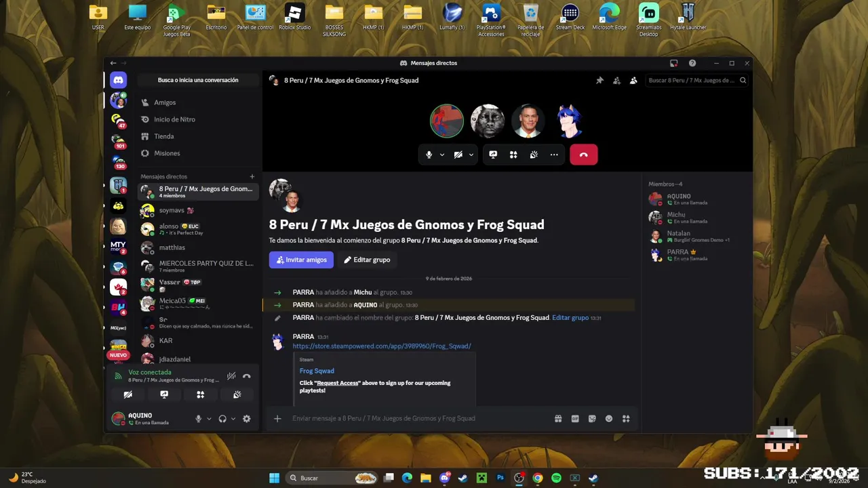Open apps launcher in the message bar
This screenshot has width=868, height=488.
[626, 418]
